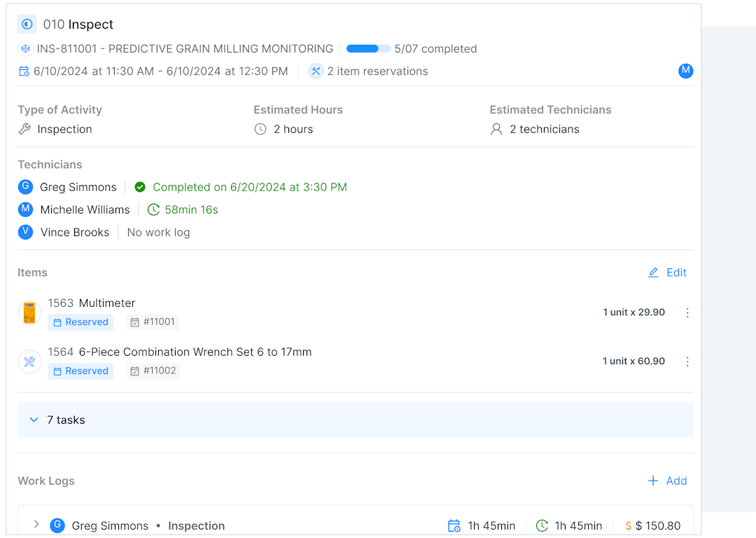This screenshot has width=756, height=538.
Task: Click the half-circle status icon beside 010 Inspect
Action: click(x=27, y=25)
